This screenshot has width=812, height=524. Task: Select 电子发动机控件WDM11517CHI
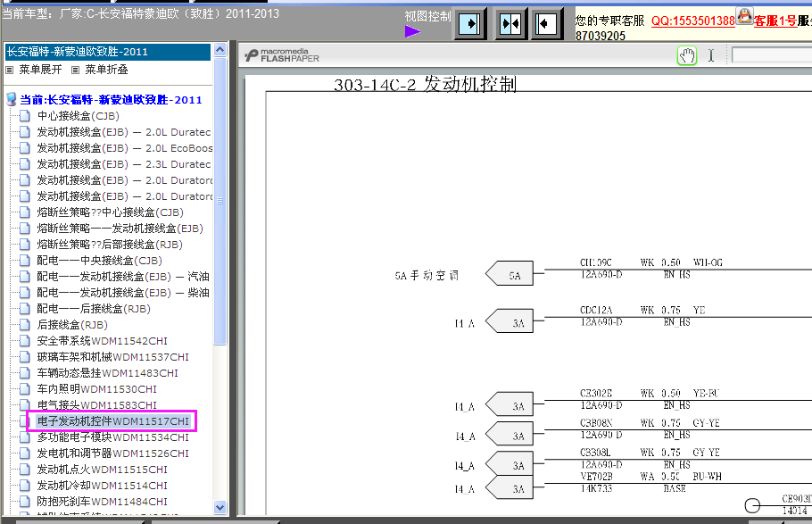coord(113,420)
